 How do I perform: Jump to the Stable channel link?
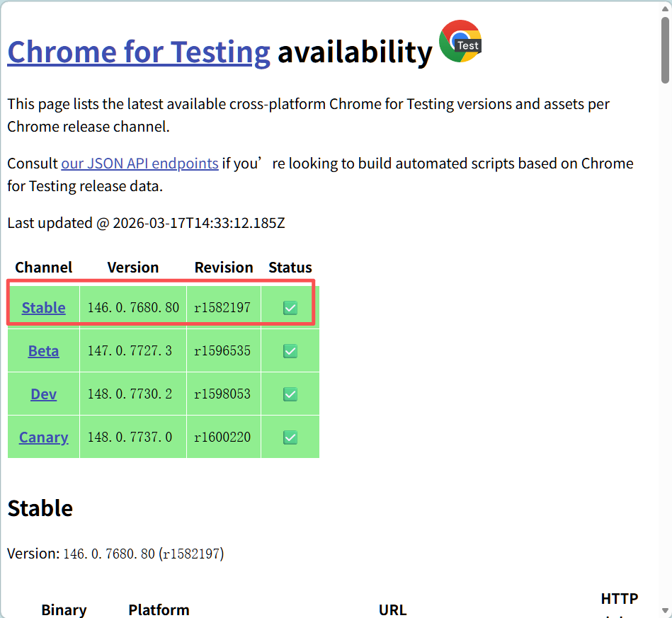44,308
